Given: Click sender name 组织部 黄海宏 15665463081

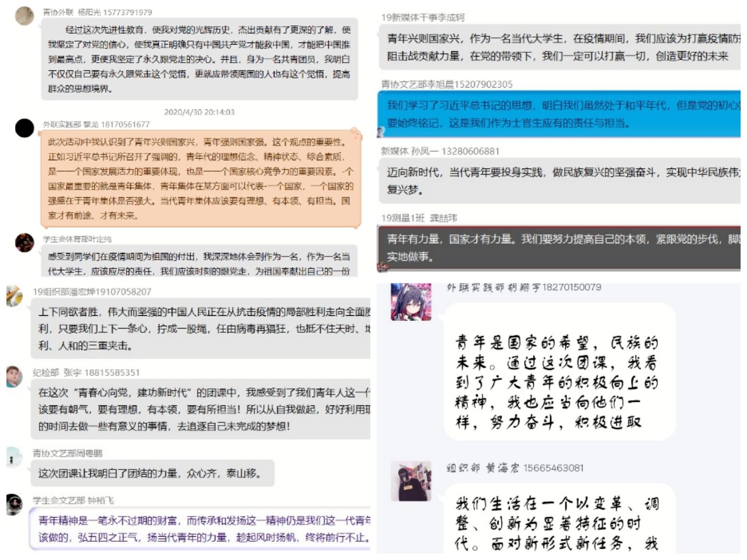Looking at the screenshot, I should pos(515,468).
